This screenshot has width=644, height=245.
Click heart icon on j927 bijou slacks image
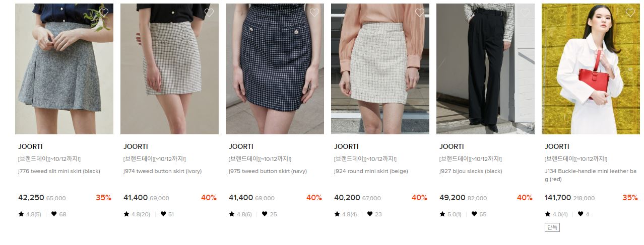525,13
